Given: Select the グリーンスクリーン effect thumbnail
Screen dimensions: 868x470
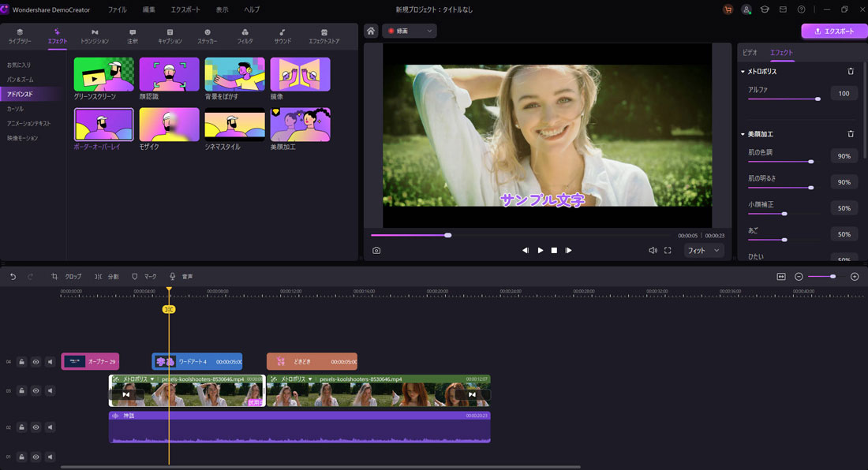Looking at the screenshot, I should click(x=103, y=74).
